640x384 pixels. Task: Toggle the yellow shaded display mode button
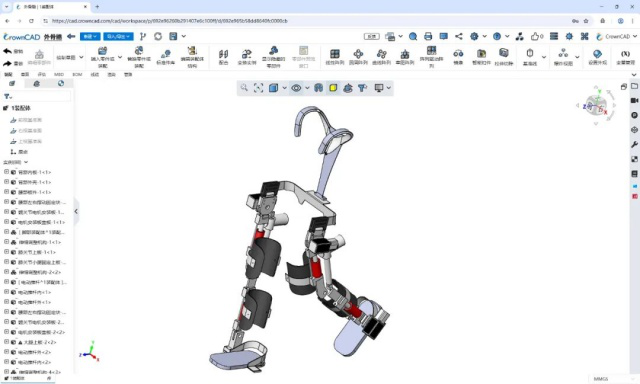point(333,88)
